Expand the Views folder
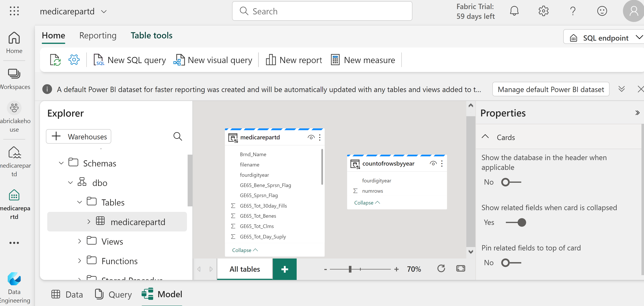This screenshot has width=644, height=306. click(x=79, y=241)
